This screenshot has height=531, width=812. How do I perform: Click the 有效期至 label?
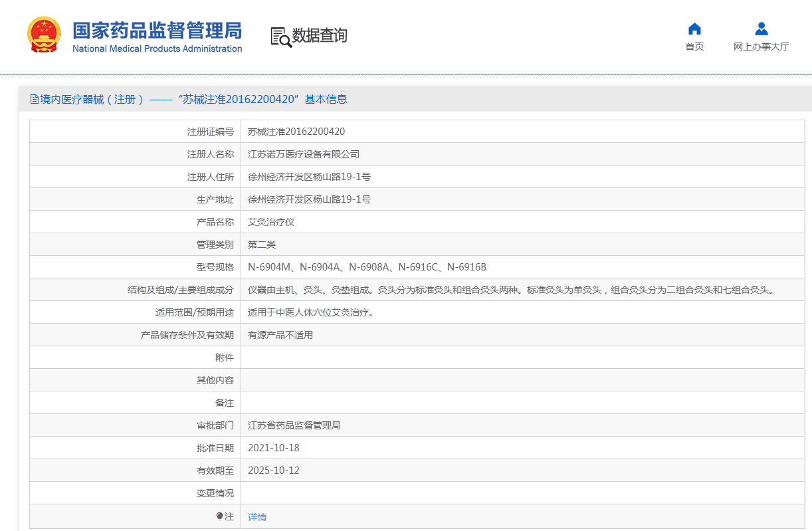pyautogui.click(x=215, y=471)
